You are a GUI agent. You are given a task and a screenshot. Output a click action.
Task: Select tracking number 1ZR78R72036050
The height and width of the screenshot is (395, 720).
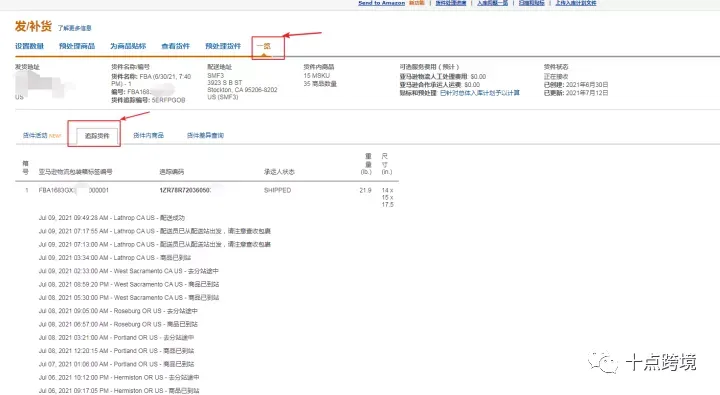pyautogui.click(x=185, y=190)
